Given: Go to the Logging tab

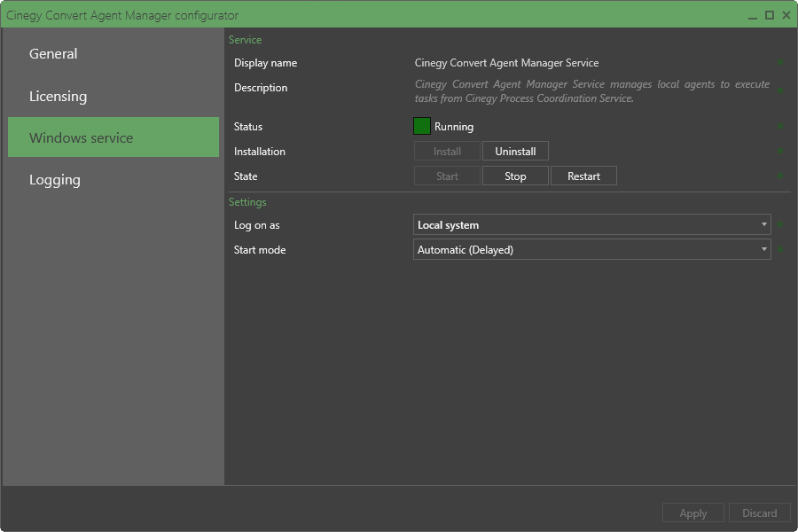Looking at the screenshot, I should coord(113,180).
